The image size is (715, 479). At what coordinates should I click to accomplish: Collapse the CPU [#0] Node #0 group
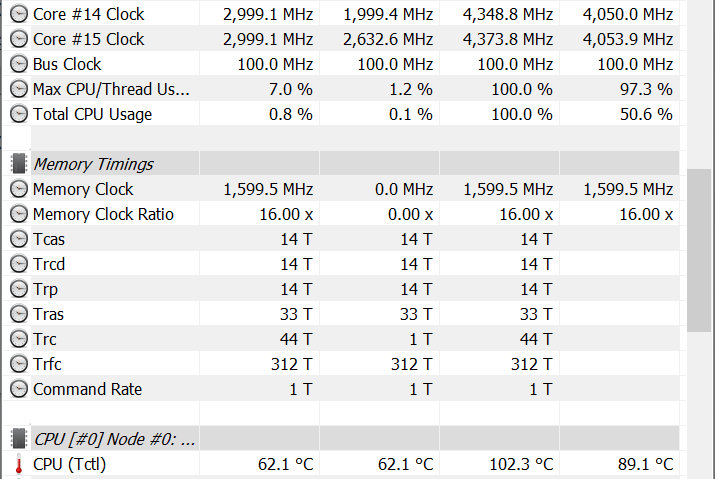114,439
